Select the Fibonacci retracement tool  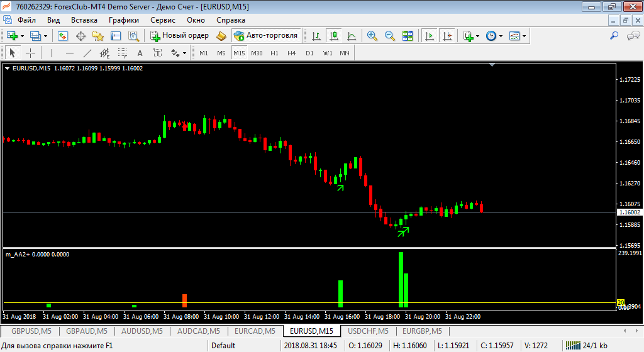[x=123, y=53]
